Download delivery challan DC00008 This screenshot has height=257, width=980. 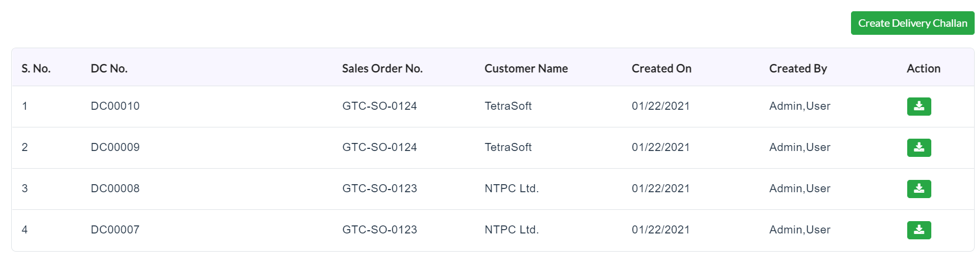click(918, 189)
